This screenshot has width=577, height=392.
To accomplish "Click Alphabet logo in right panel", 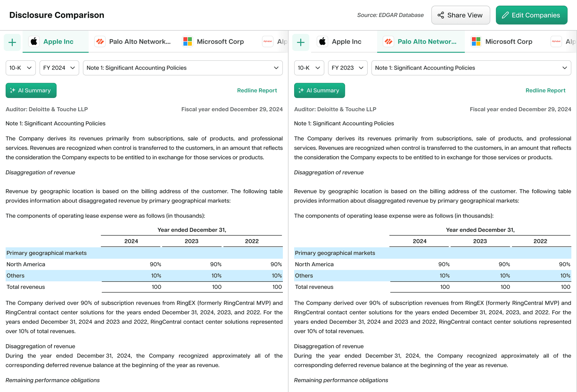I will pos(556,42).
